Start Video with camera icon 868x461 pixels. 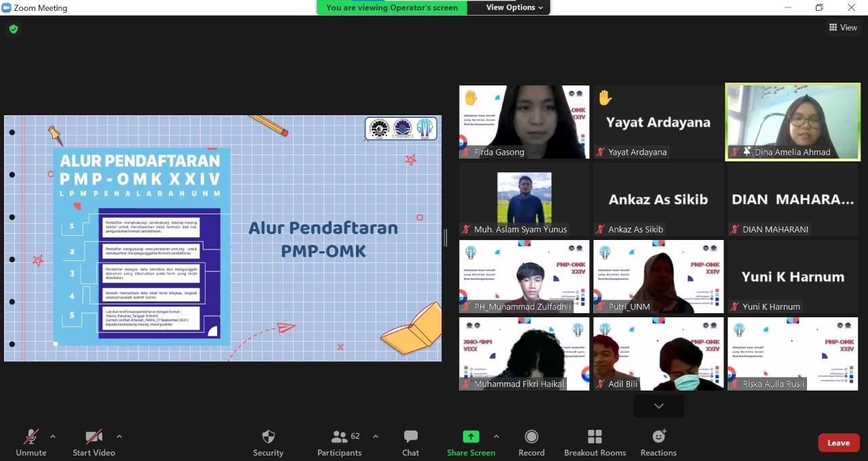[x=94, y=443]
